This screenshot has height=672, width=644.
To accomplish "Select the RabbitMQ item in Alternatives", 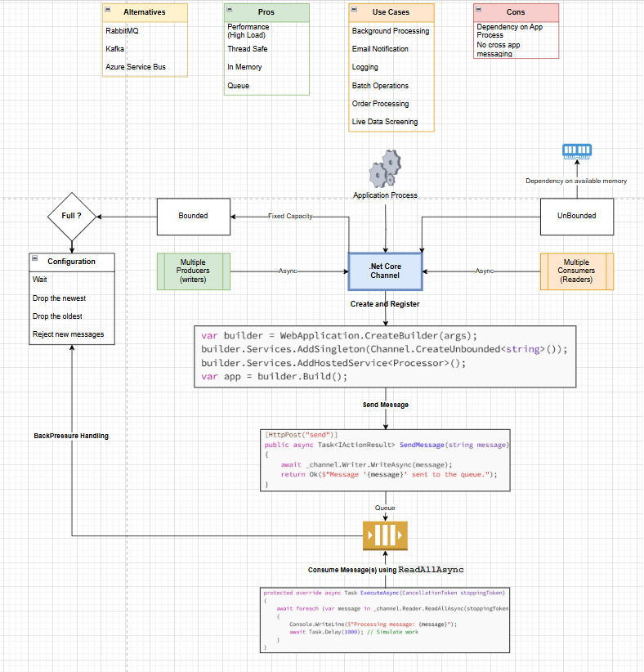I will click(123, 31).
